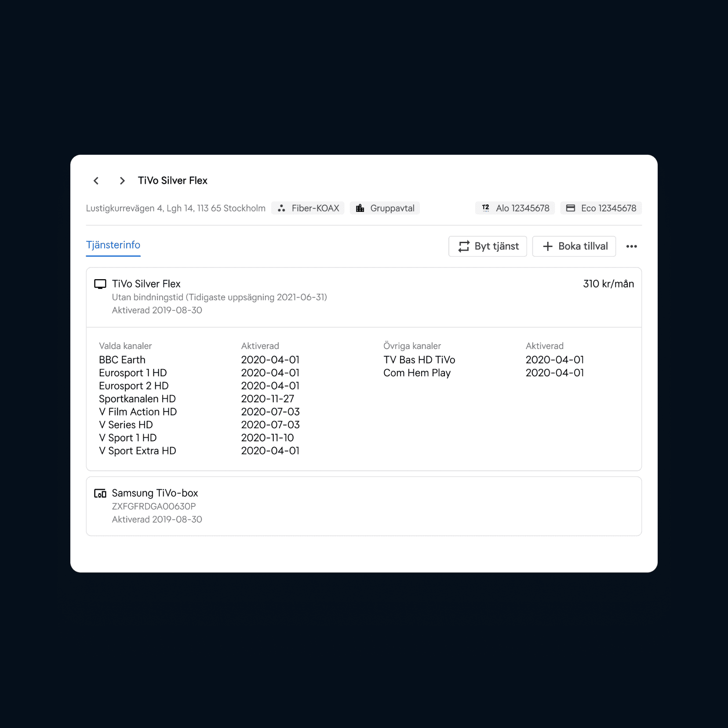Click the TV monitor icon for TiVo Silver Flex

click(100, 284)
